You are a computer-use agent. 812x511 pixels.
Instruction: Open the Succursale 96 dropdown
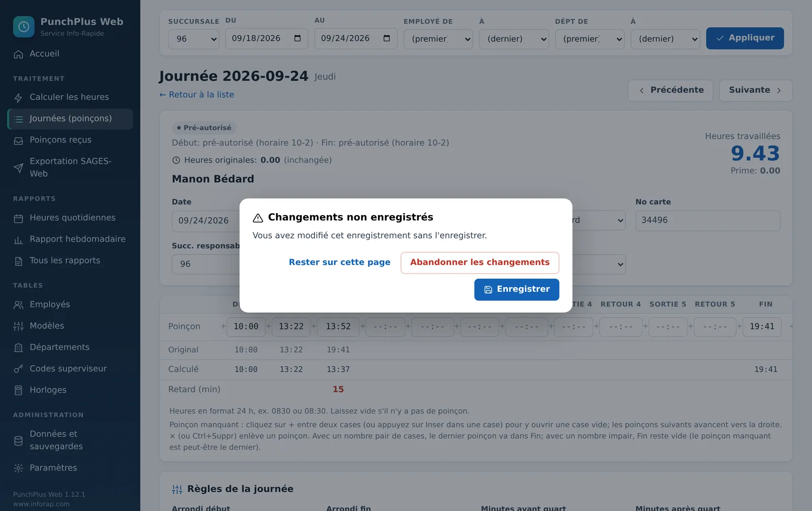(193, 39)
